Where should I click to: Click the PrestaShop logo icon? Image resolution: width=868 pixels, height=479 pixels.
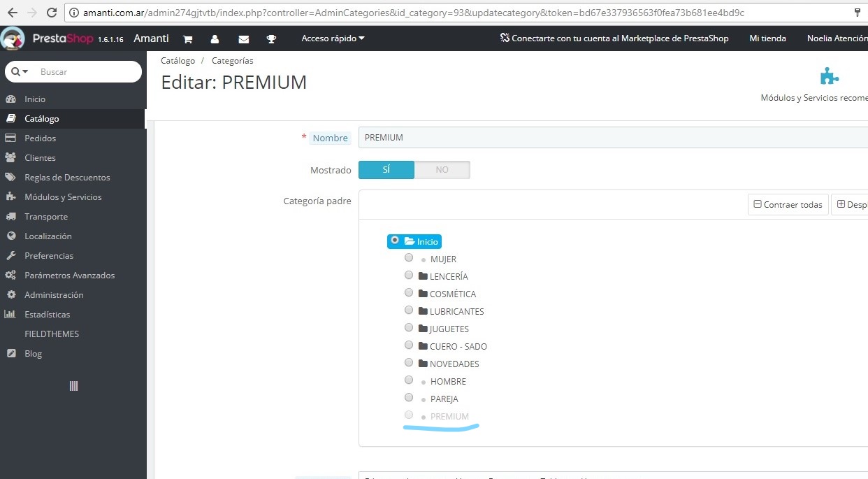click(x=13, y=38)
